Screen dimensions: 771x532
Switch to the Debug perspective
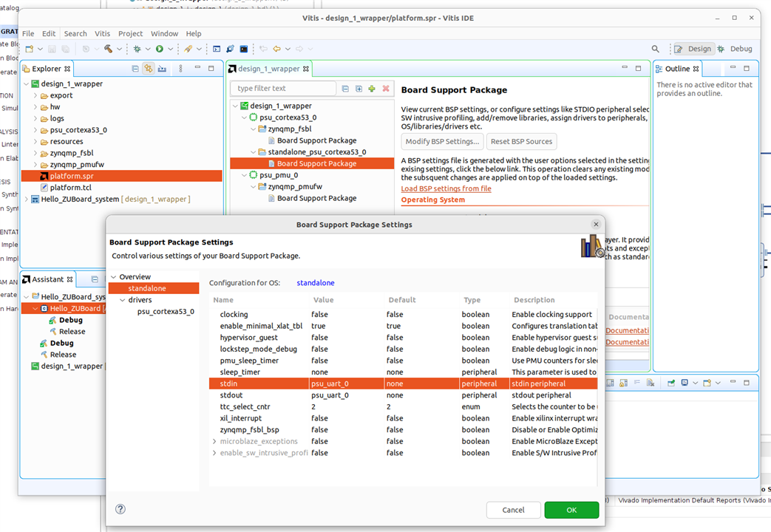tap(735, 49)
